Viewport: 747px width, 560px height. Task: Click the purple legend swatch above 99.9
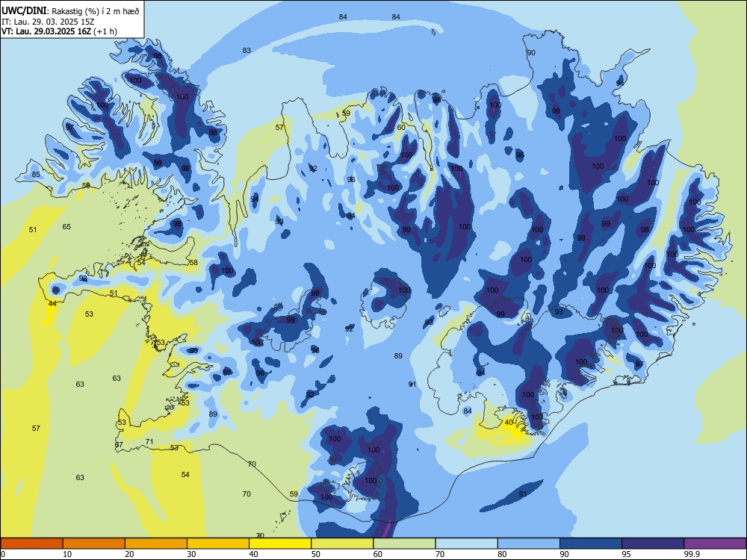(715, 544)
